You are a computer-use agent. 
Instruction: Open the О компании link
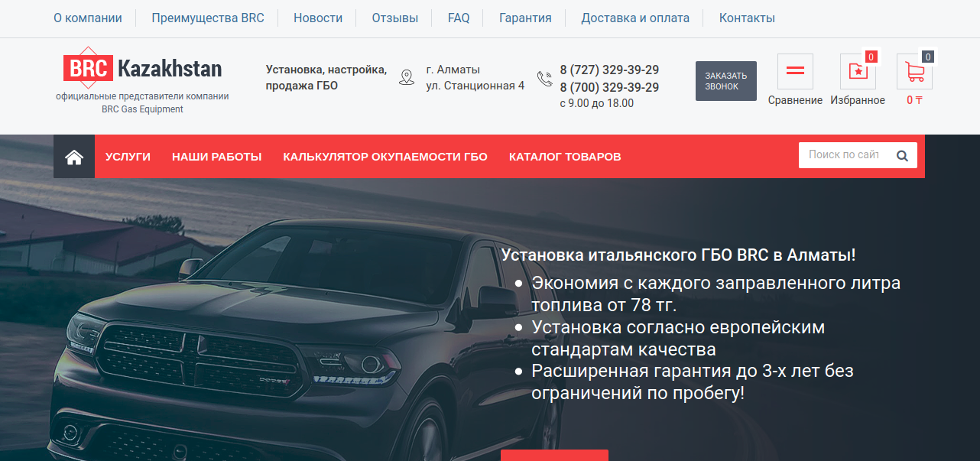[88, 18]
